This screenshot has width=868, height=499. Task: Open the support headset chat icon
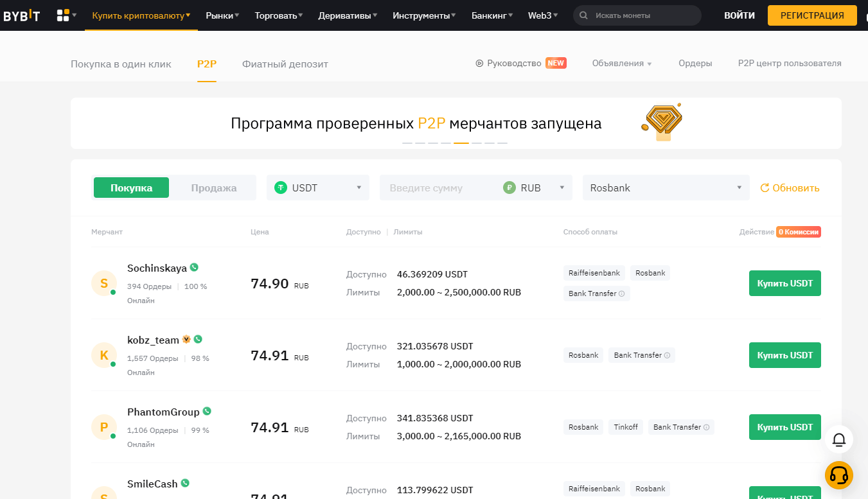pos(839,475)
